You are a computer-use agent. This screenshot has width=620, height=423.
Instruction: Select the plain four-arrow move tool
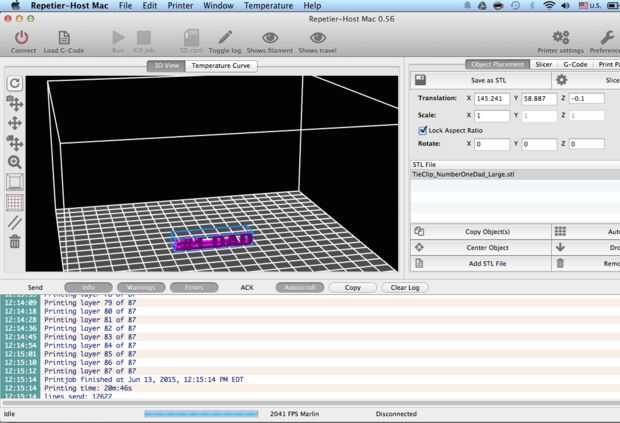[x=15, y=122]
